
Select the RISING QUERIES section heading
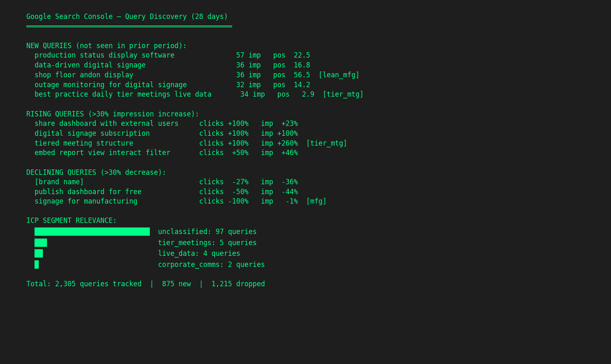[x=112, y=114]
